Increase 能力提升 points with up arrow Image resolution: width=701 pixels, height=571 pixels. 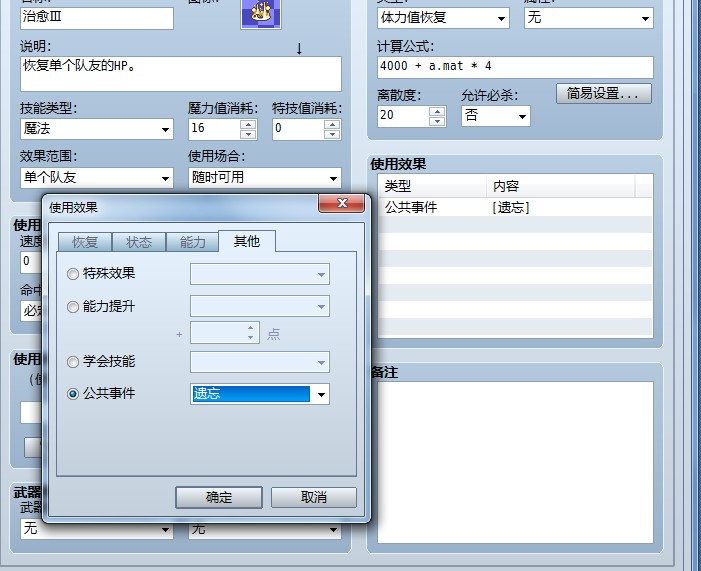251,328
